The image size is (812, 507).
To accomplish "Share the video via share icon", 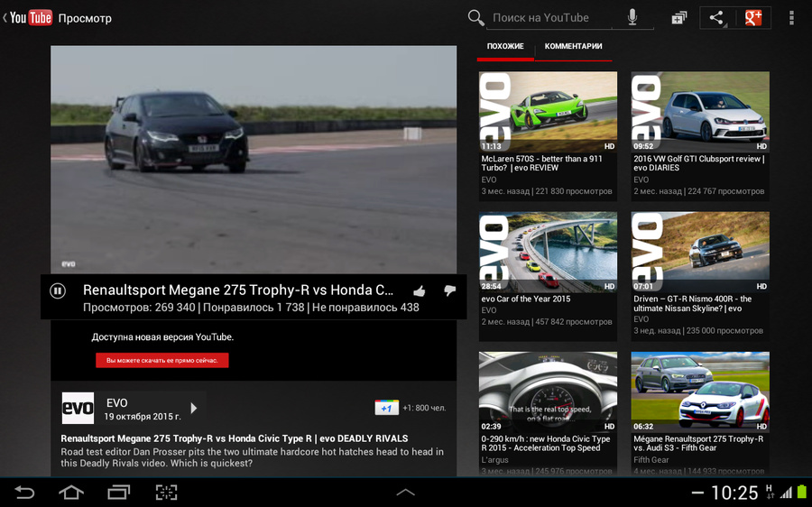I will (x=716, y=18).
